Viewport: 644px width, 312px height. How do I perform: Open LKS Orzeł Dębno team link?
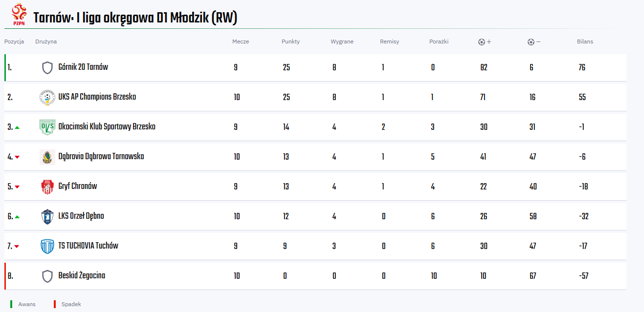[81, 216]
